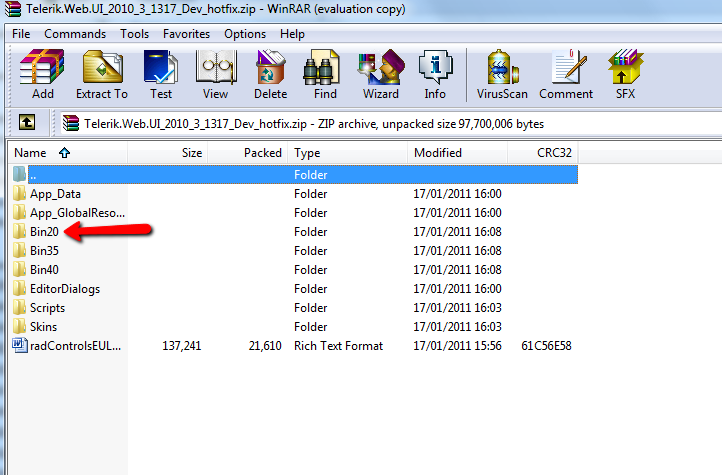Click the radControlsEUL... file name
Screen dimensions: 722x475
pos(76,346)
